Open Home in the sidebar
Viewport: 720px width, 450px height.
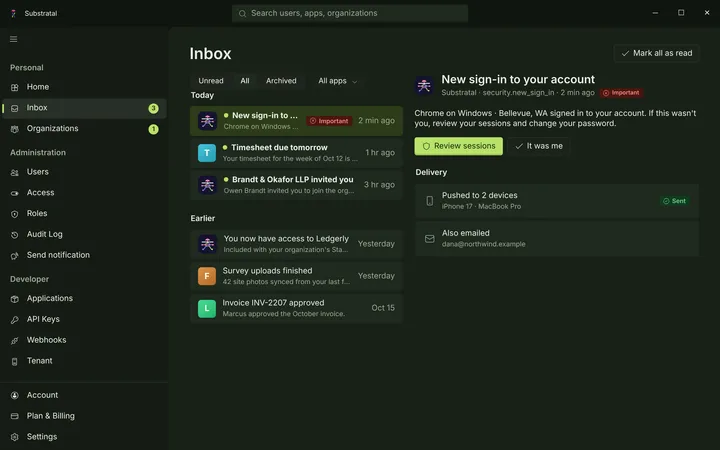tap(84, 87)
